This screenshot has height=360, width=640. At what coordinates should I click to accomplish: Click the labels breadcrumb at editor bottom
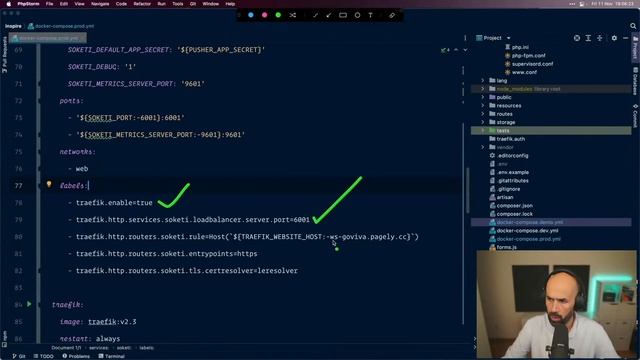click(x=147, y=348)
